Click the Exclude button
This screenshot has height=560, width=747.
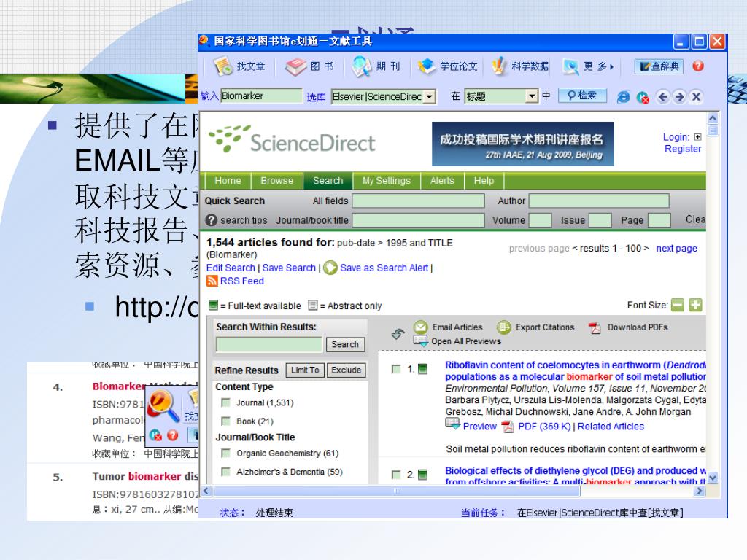pos(346,370)
